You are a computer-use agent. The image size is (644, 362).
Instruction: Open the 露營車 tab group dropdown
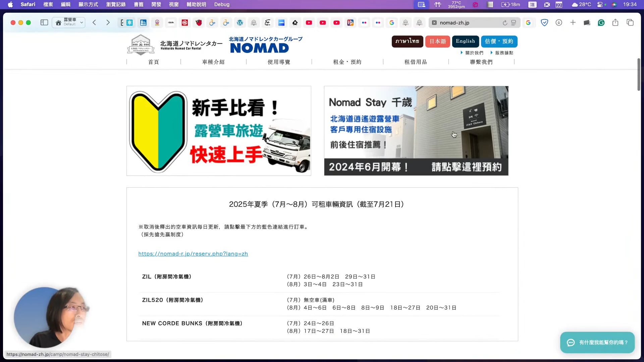click(x=70, y=22)
